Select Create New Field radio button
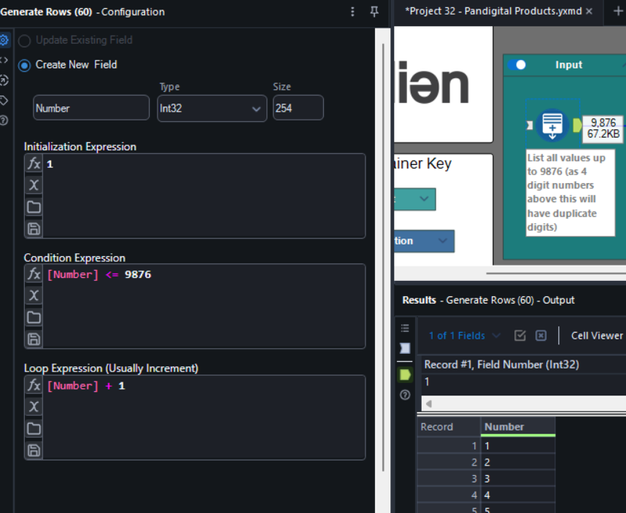 pos(24,65)
